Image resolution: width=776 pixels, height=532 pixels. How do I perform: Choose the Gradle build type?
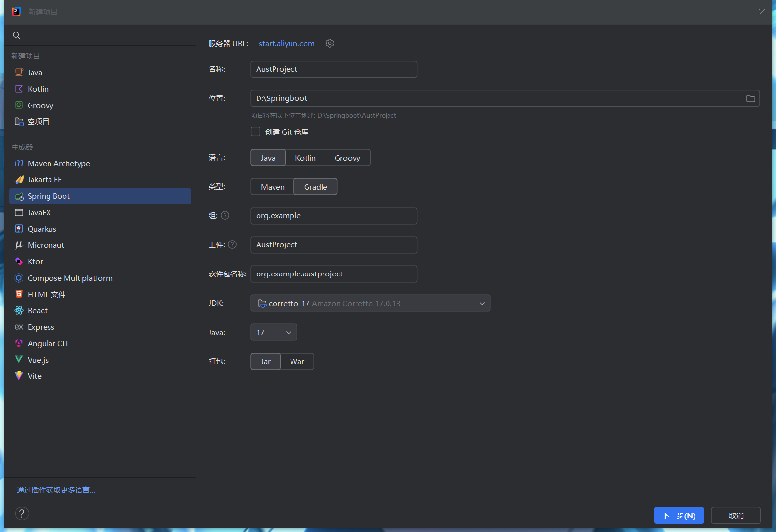[x=316, y=187]
